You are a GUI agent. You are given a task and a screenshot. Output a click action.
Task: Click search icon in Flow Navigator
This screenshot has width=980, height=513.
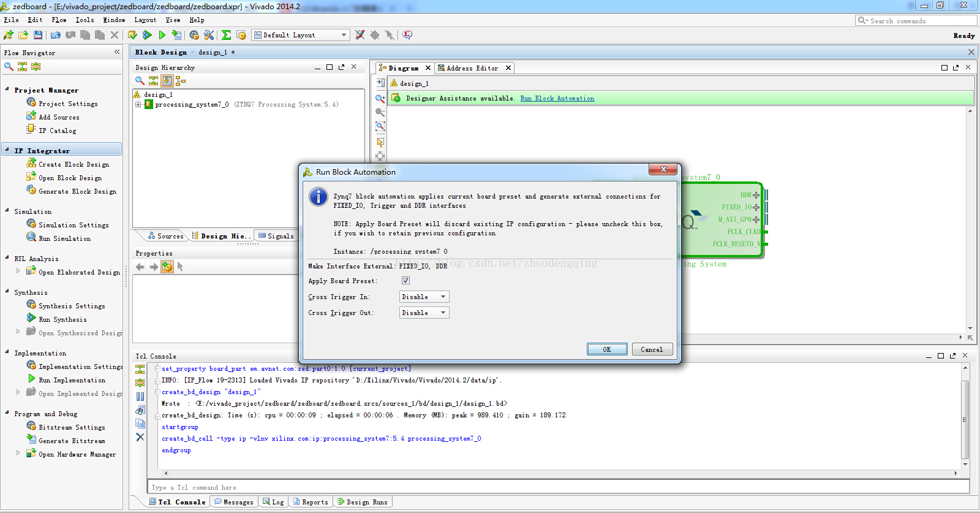(x=9, y=66)
